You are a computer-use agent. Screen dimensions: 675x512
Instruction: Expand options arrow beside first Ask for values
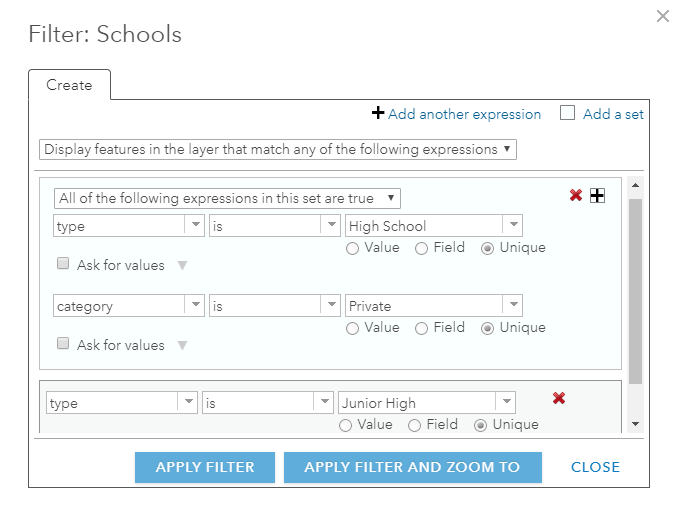[182, 266]
